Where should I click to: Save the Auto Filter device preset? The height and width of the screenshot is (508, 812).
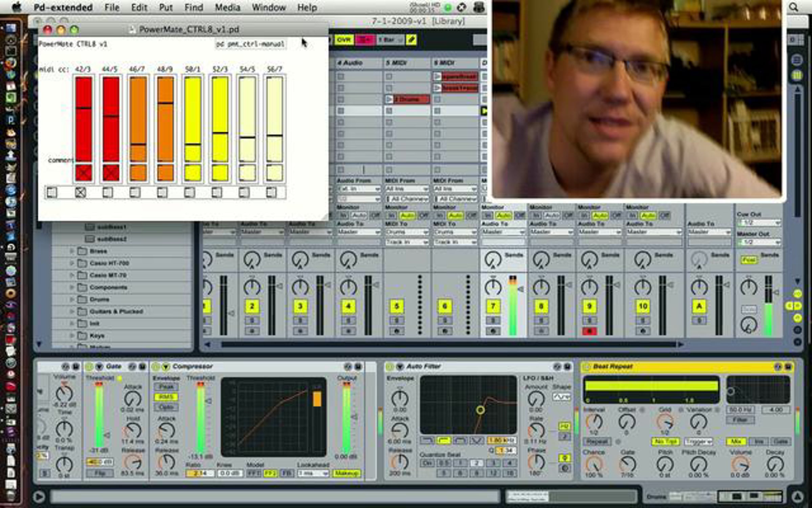[x=567, y=366]
